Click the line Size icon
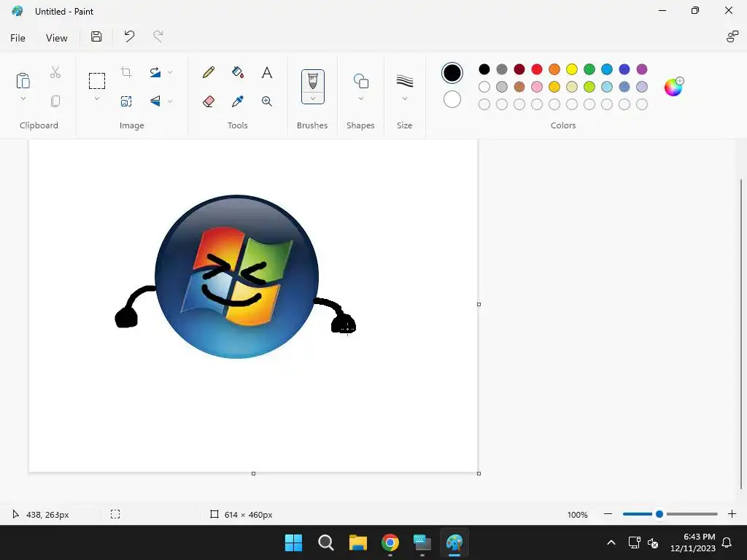The height and width of the screenshot is (560, 747). (404, 81)
